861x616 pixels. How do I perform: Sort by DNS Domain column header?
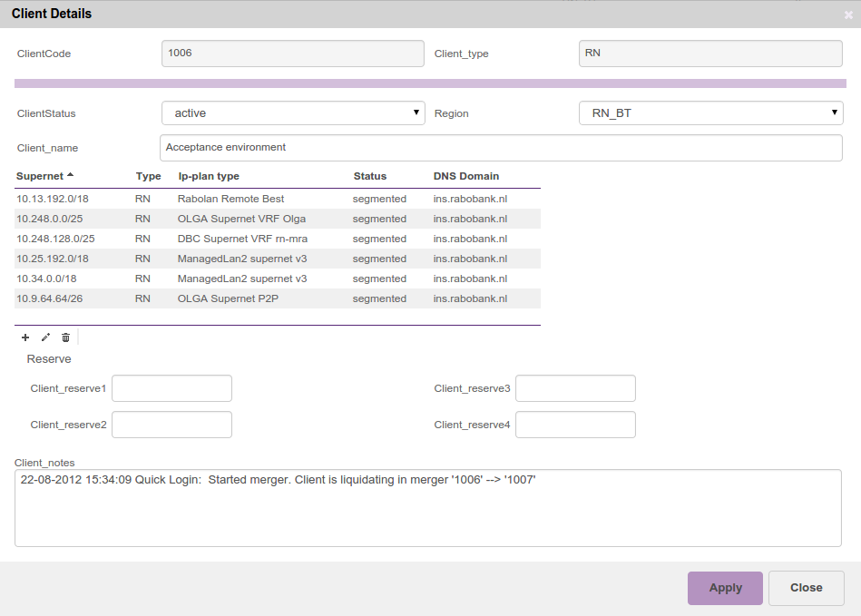click(466, 176)
